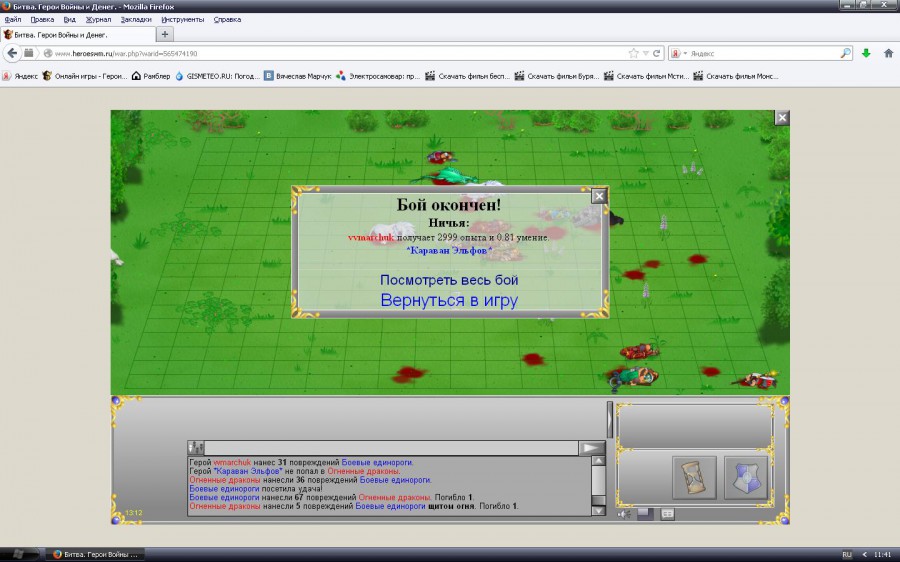Viewport: 900px width, 562px height.
Task: Click the chat message input field
Action: 391,448
